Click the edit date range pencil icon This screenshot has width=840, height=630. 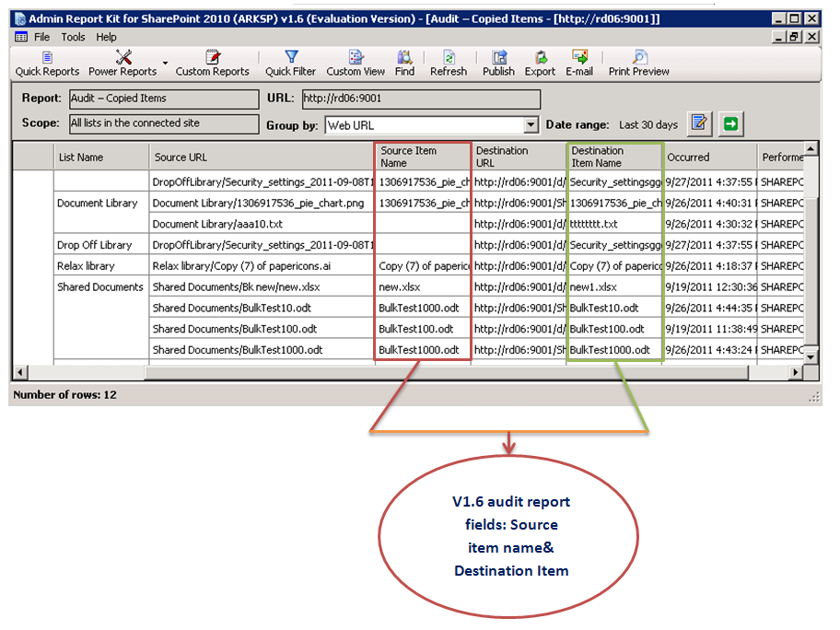click(x=699, y=123)
